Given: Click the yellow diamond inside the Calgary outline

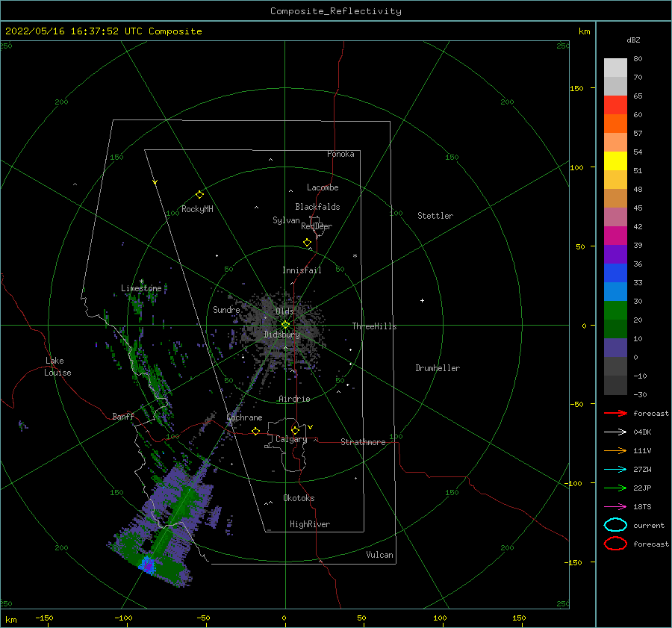Looking at the screenshot, I should 295,430.
